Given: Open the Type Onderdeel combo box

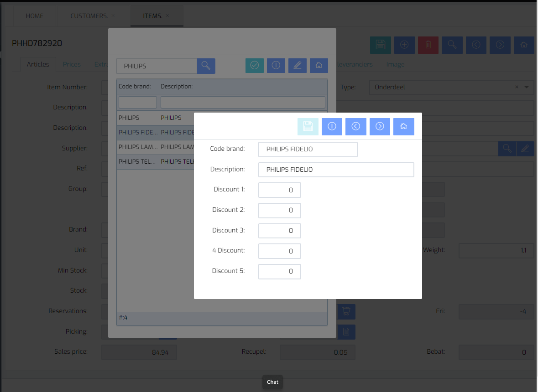Looking at the screenshot, I should [452, 88].
